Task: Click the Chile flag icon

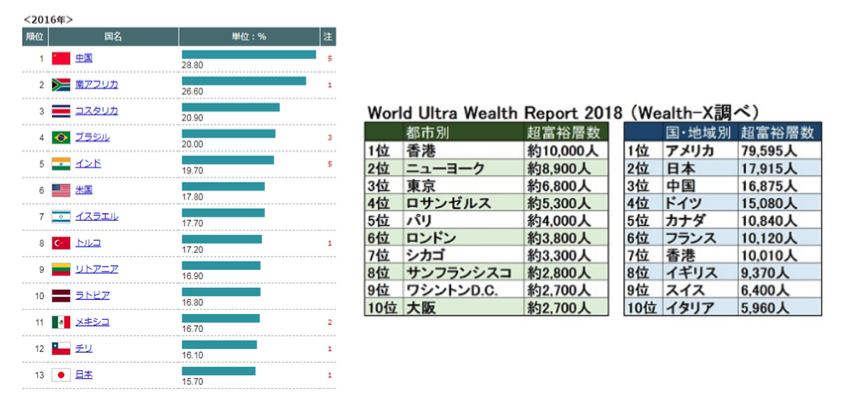Action: 61,348
